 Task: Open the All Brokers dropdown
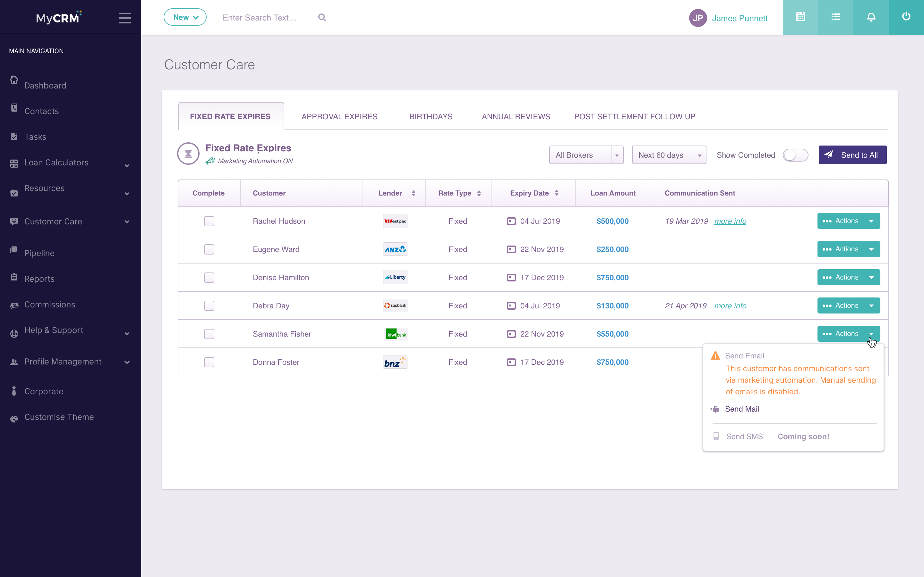[x=586, y=155]
